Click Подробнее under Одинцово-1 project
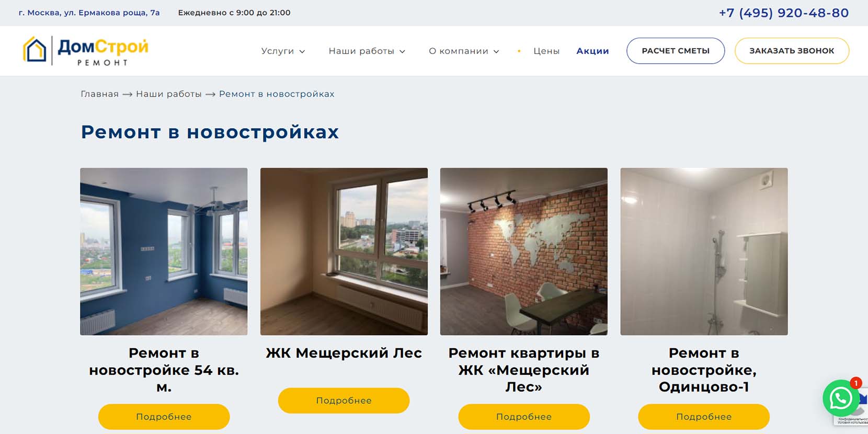The width and height of the screenshot is (868, 434). (x=704, y=417)
